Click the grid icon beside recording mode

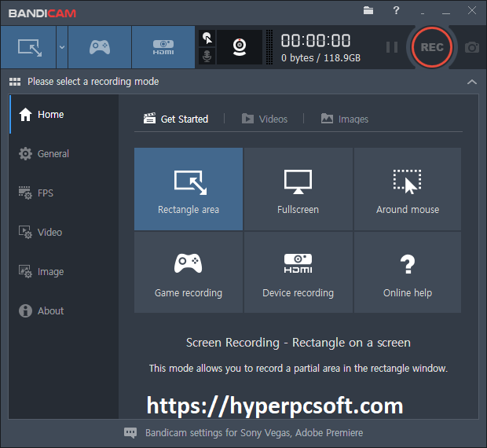15,82
